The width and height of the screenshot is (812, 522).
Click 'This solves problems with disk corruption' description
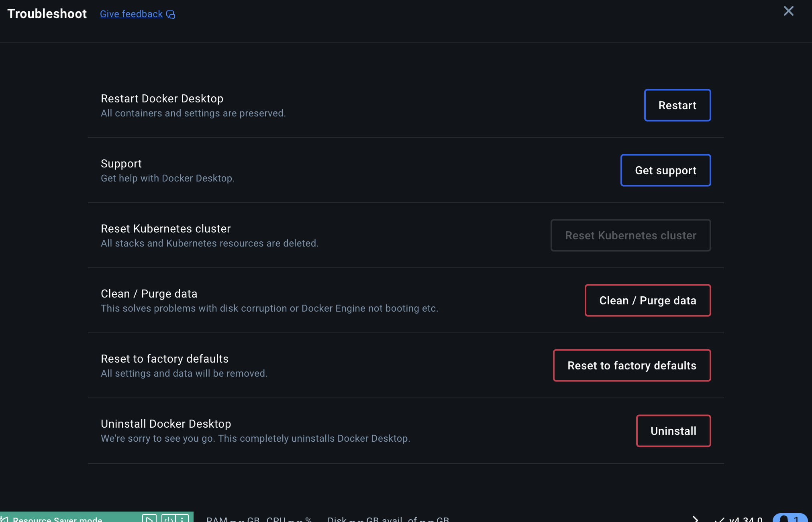pos(269,308)
